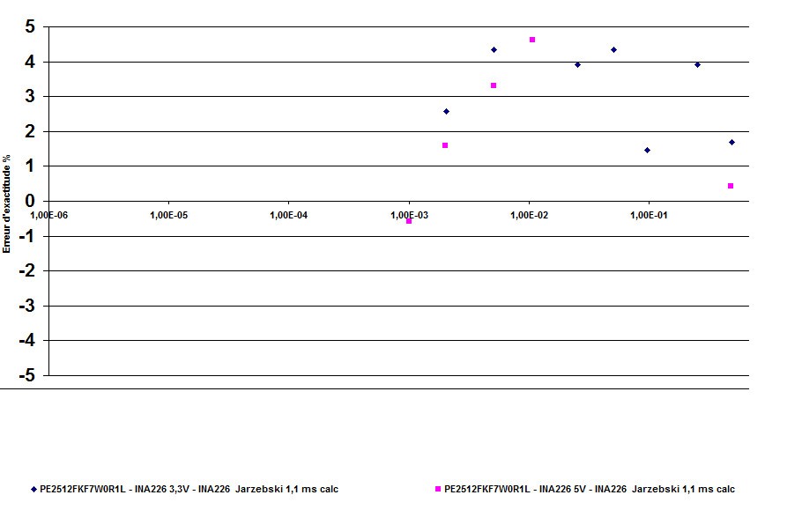The height and width of the screenshot is (532, 802).
Task: Click the y-axis label '0'
Action: pos(30,201)
